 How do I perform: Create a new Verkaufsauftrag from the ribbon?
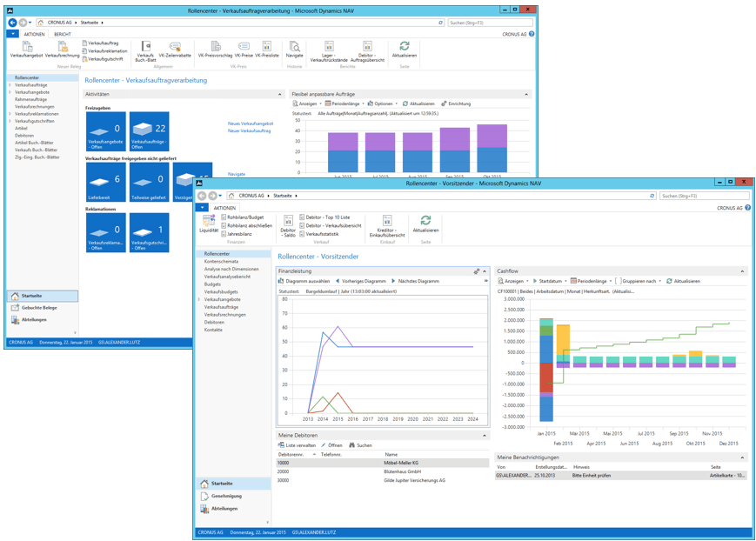pos(100,43)
